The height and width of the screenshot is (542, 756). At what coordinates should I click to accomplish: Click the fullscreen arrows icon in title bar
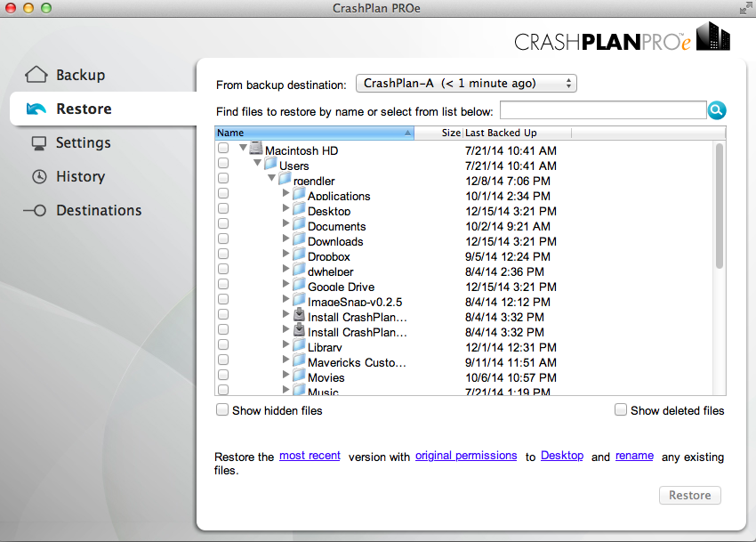745,8
